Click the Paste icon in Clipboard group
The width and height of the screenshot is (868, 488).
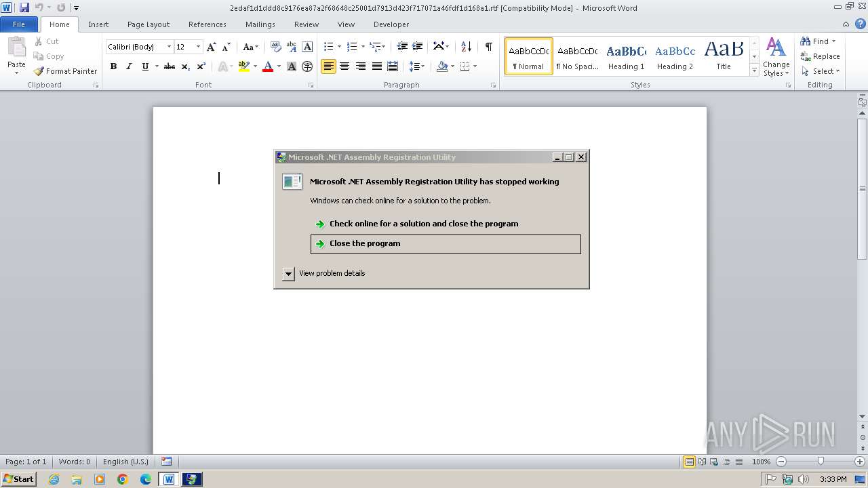click(16, 47)
